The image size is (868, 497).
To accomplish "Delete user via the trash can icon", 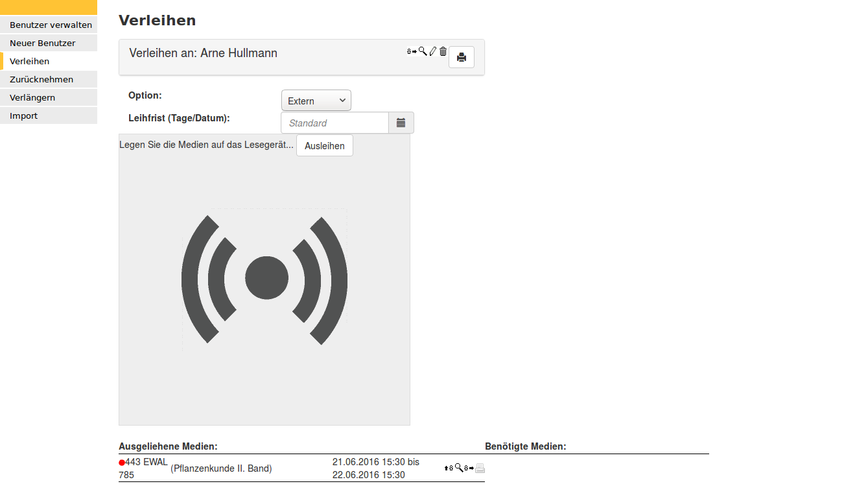I will click(x=443, y=51).
